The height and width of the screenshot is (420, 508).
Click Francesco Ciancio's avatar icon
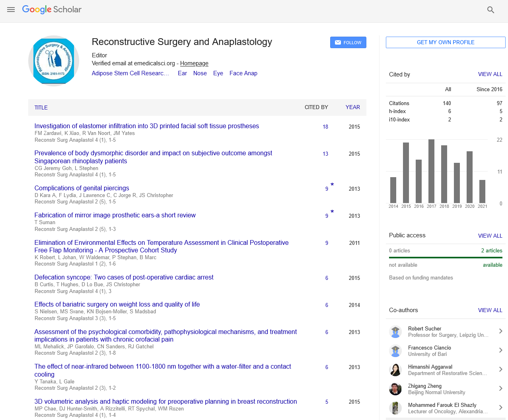(x=395, y=351)
